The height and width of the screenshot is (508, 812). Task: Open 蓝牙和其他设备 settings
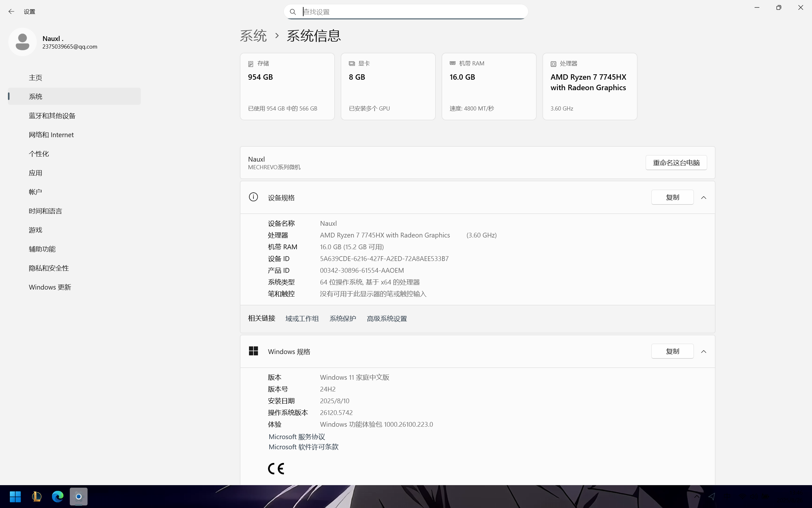coord(74,116)
